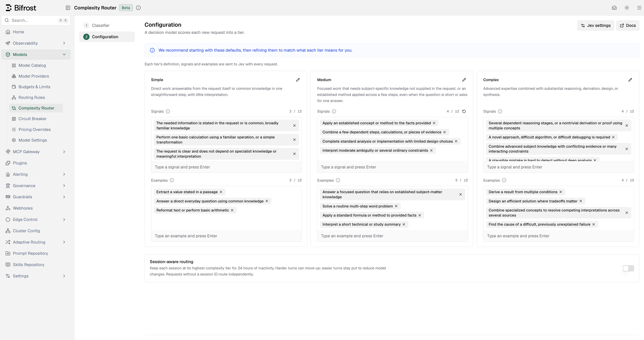Viewport: 644px width, 340px height.
Task: Open the Jev settings button
Action: click(x=596, y=25)
